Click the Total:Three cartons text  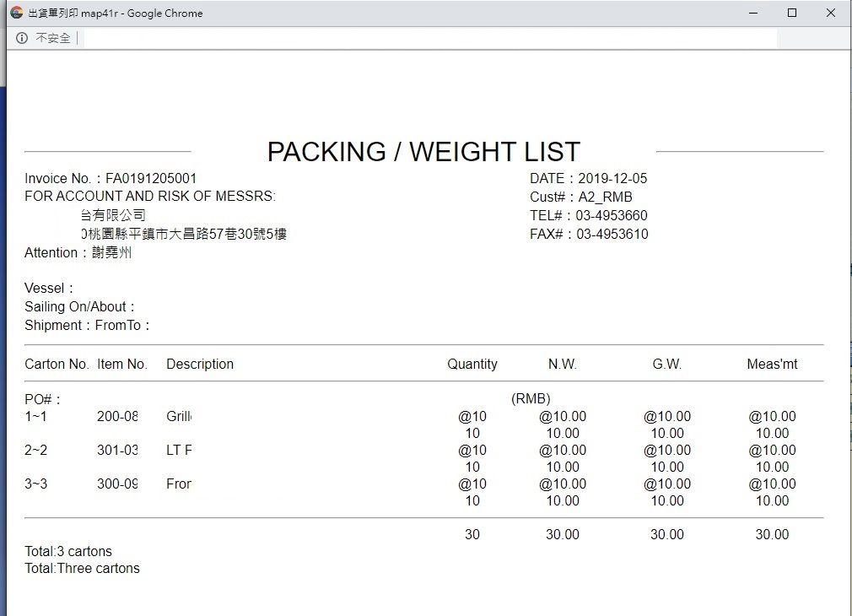click(x=82, y=568)
